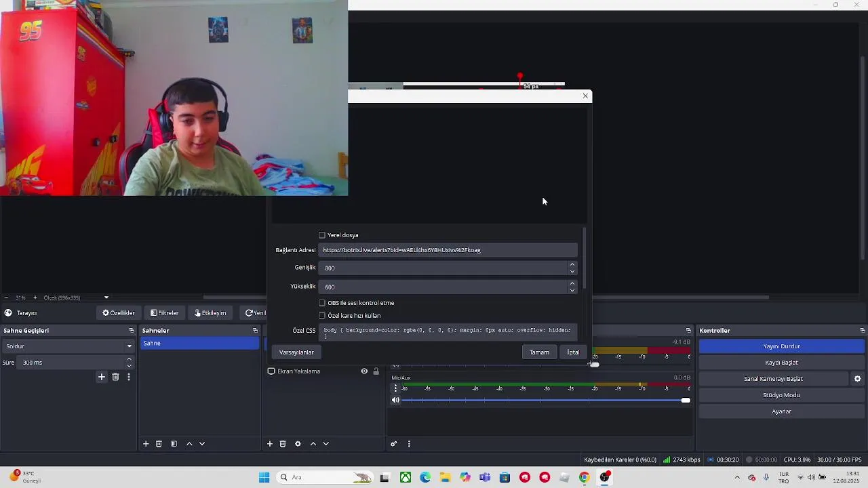
Task: Reset properties with Varsayılanlar button
Action: point(296,352)
